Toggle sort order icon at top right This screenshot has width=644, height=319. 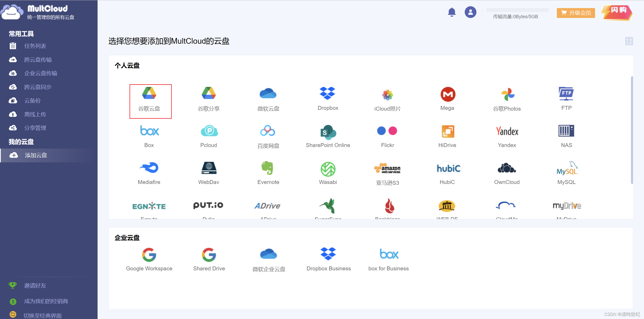629,41
